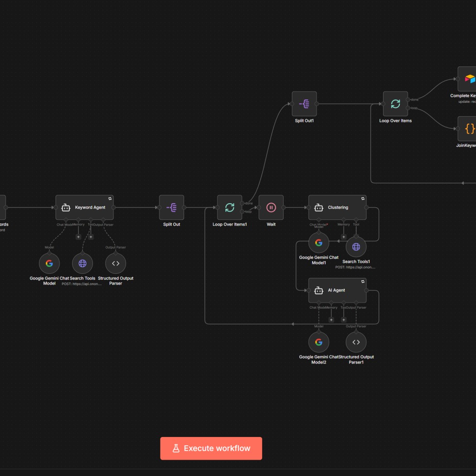
Task: Open the Clustering agent node
Action: tap(337, 207)
